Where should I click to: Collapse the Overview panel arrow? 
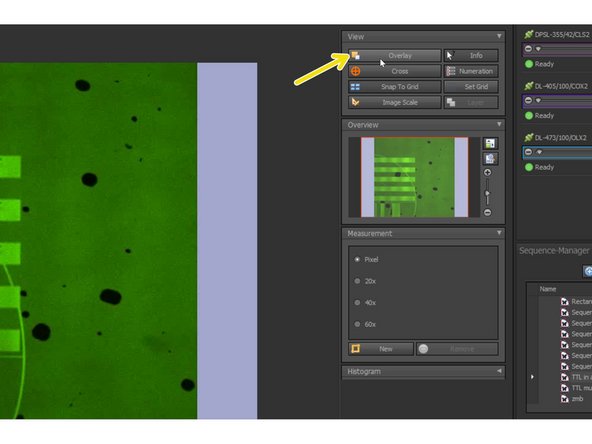tap(499, 124)
